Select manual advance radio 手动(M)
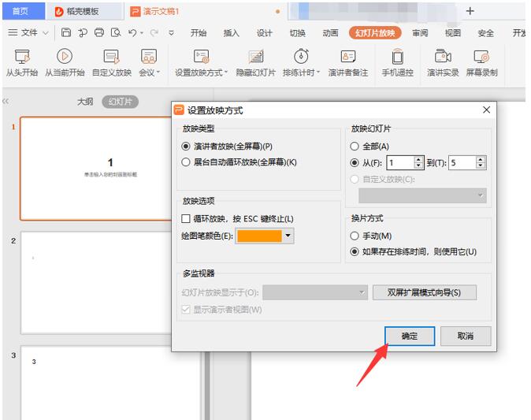The image size is (531, 420). 355,236
